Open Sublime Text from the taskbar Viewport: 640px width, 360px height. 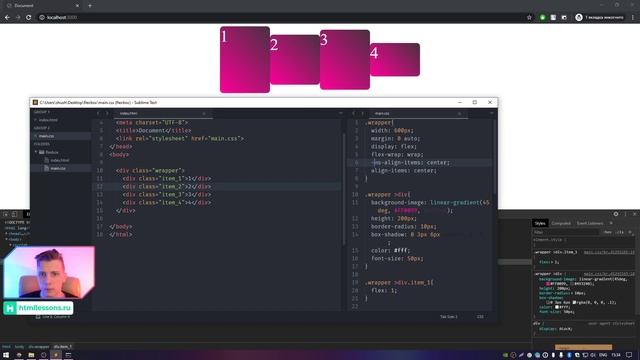(x=56, y=355)
